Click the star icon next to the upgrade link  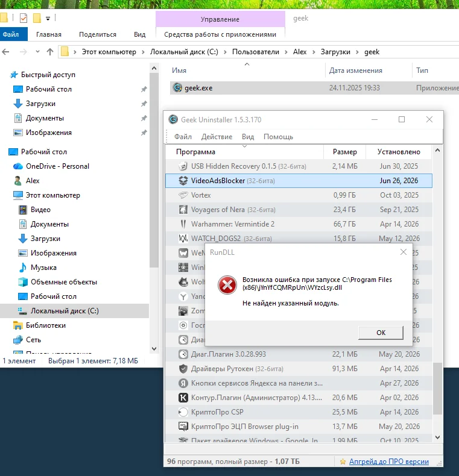point(343,462)
